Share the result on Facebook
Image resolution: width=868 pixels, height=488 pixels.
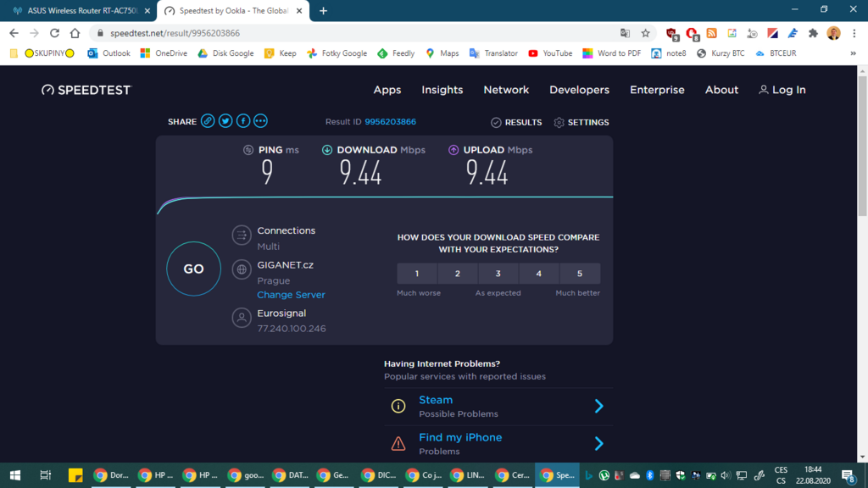coord(243,121)
